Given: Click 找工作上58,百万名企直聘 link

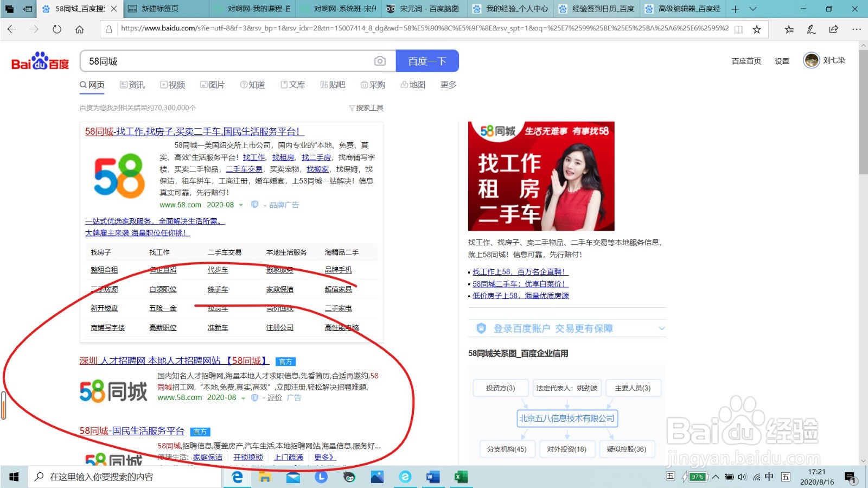Looking at the screenshot, I should 520,272.
